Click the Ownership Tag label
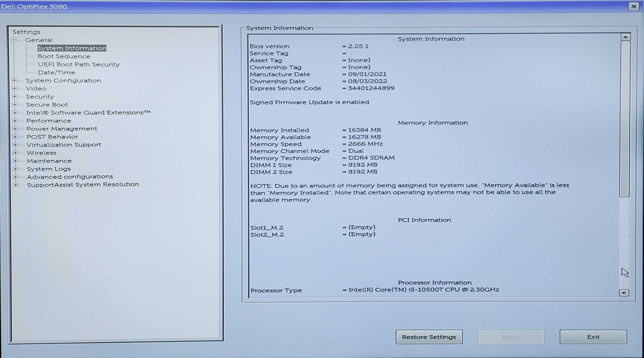The image size is (644, 358). pos(275,67)
